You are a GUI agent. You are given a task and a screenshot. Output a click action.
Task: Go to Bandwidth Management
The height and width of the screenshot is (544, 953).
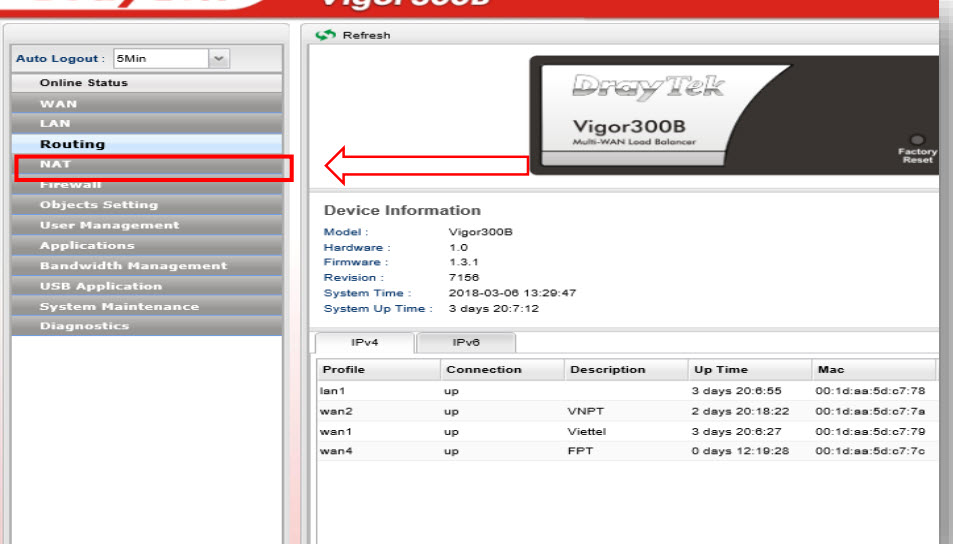[x=133, y=266]
